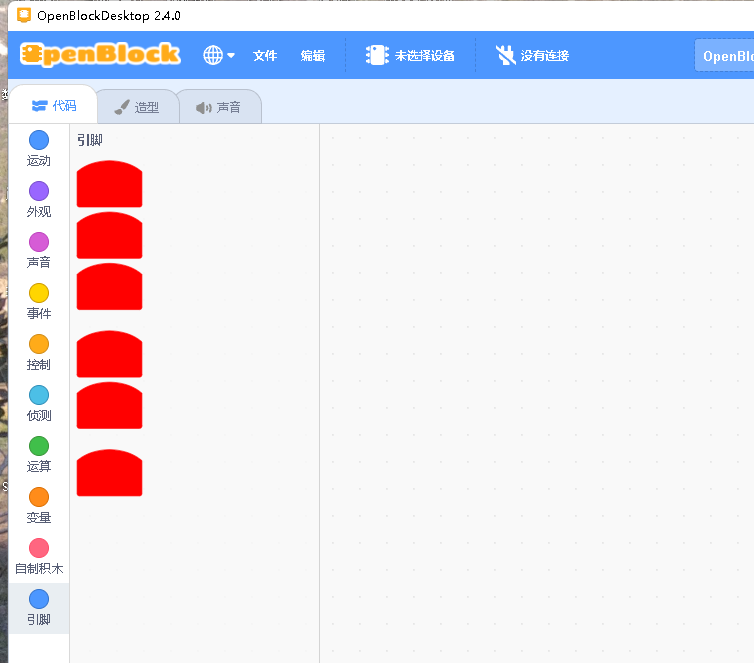Image resolution: width=754 pixels, height=663 pixels.
Task: Click the chip icon beside 未选择设备
Action: [x=377, y=55]
